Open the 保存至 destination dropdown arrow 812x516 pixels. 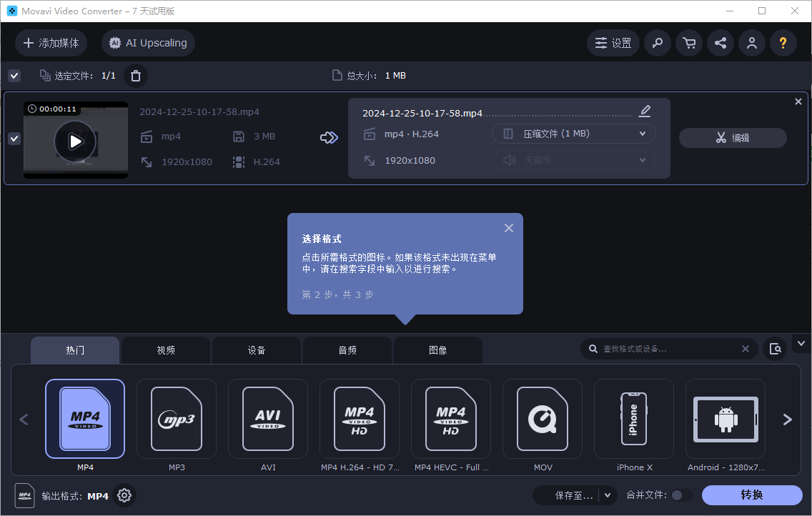coord(606,495)
